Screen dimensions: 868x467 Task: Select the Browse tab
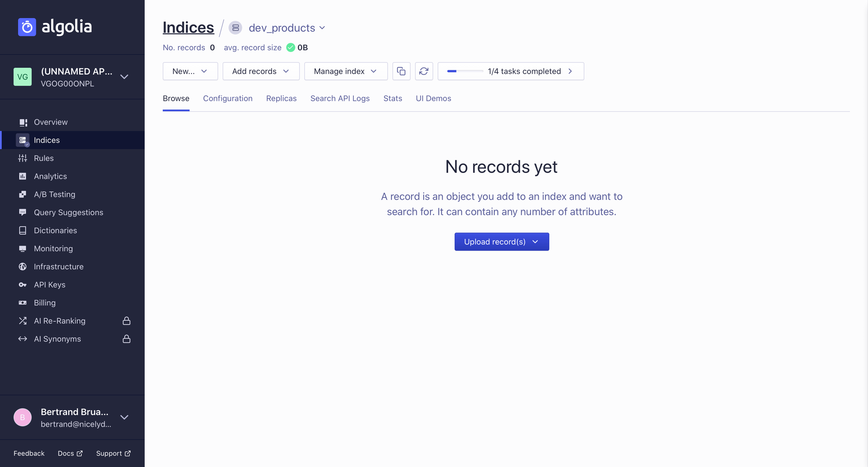click(176, 98)
